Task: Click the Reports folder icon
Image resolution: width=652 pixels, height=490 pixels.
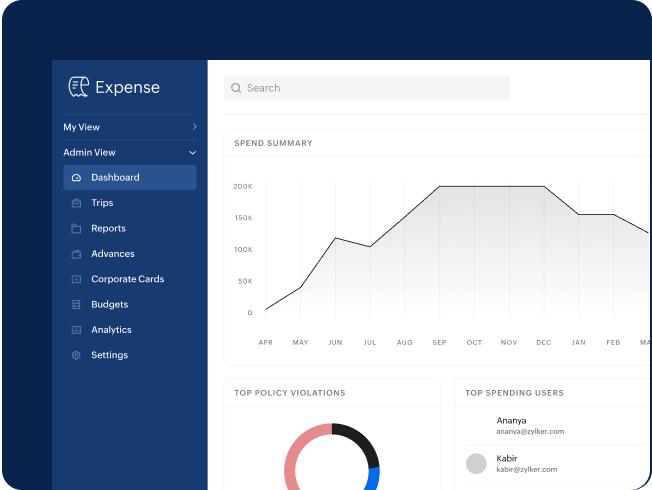Action: coord(76,229)
